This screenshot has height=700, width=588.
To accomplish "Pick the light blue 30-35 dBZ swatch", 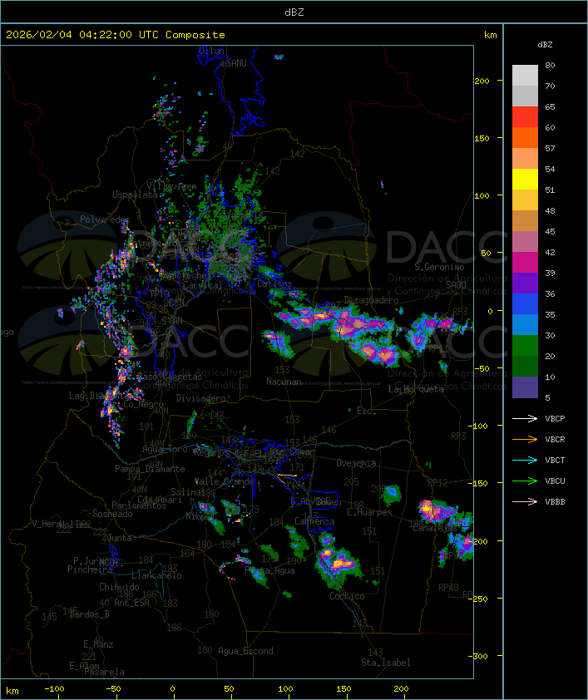I will click(x=525, y=325).
